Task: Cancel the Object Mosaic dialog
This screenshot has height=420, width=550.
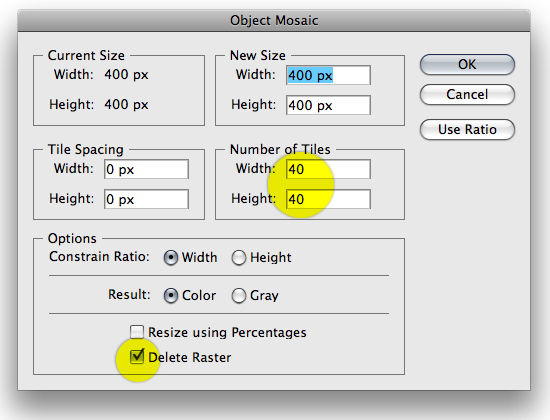Action: click(x=467, y=94)
